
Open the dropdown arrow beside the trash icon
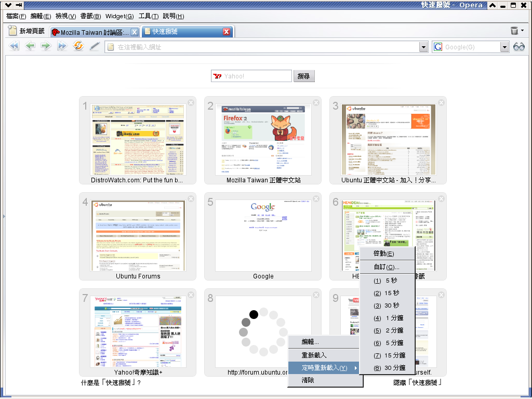(523, 31)
